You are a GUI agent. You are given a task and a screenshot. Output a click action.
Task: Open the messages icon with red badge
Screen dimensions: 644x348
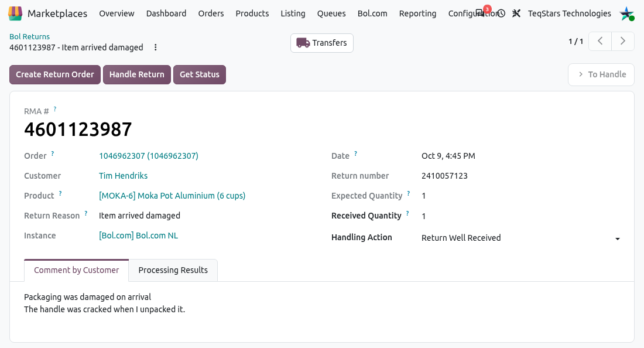(x=481, y=13)
